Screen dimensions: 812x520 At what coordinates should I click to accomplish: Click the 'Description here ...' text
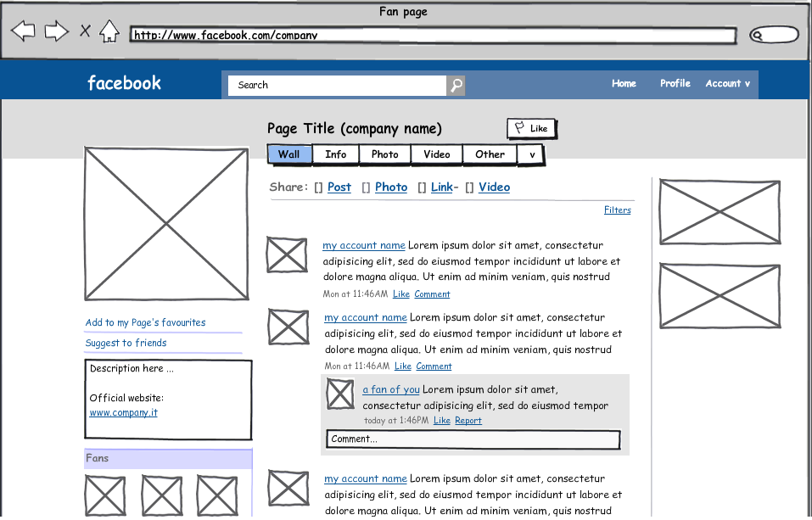(x=132, y=368)
